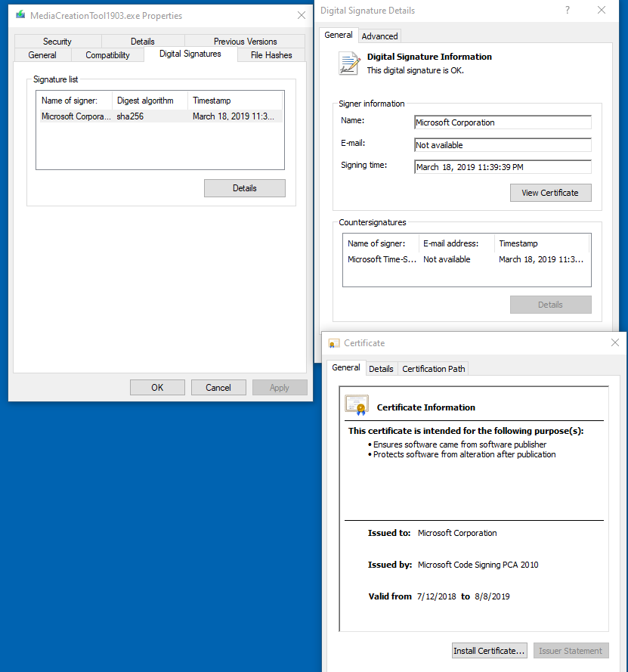Viewport: 628px width, 672px height.
Task: Click the Digest algorithm column header
Action: point(150,101)
